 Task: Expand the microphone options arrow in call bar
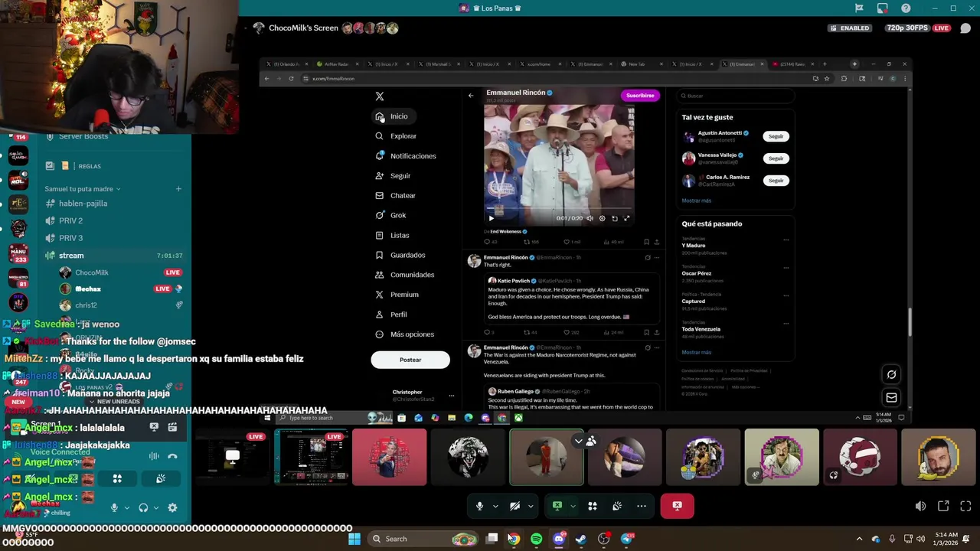495,506
